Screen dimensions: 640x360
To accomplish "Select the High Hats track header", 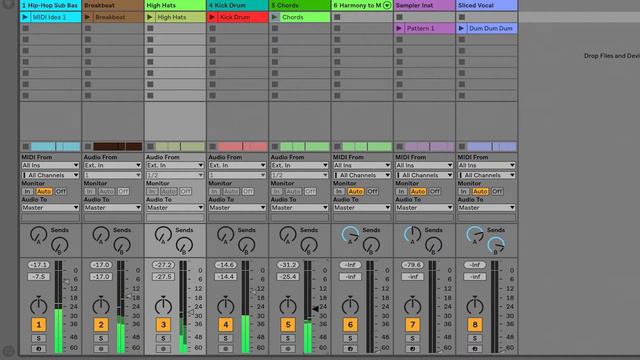I will click(175, 5).
